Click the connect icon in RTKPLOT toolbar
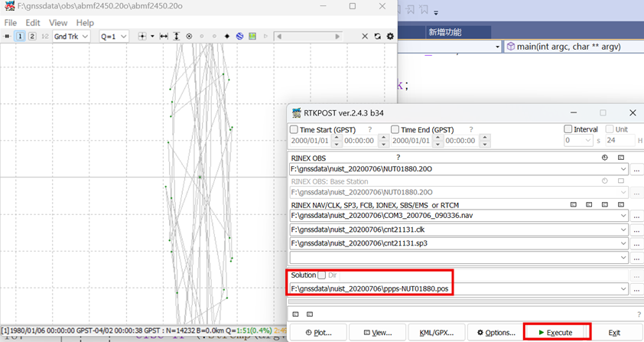Screen dimensions: 644x342 click(7, 36)
